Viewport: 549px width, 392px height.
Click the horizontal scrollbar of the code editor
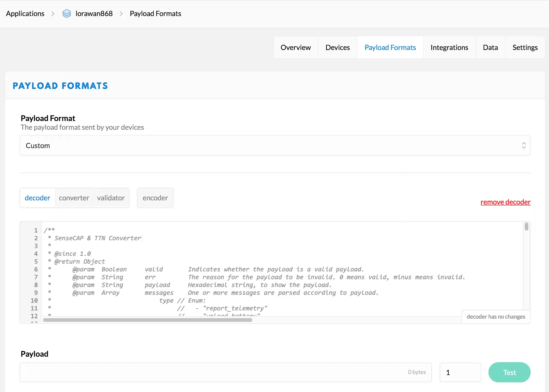[147, 320]
